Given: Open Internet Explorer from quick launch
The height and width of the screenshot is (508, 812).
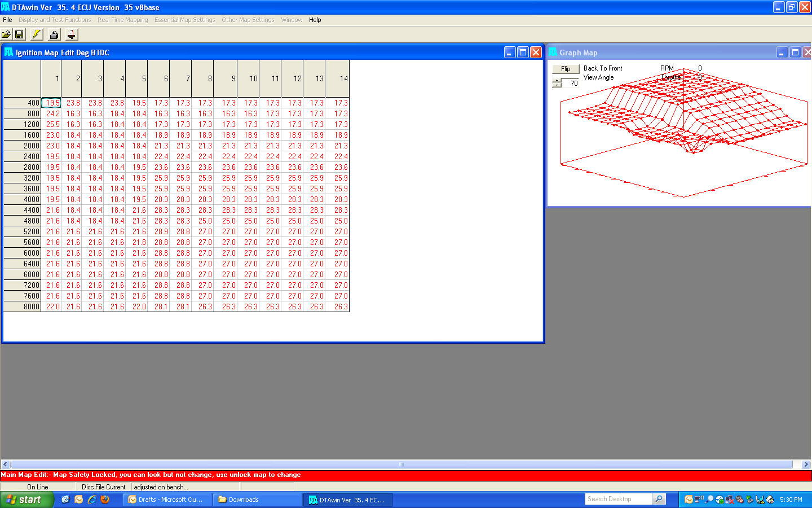Looking at the screenshot, I should (x=92, y=500).
